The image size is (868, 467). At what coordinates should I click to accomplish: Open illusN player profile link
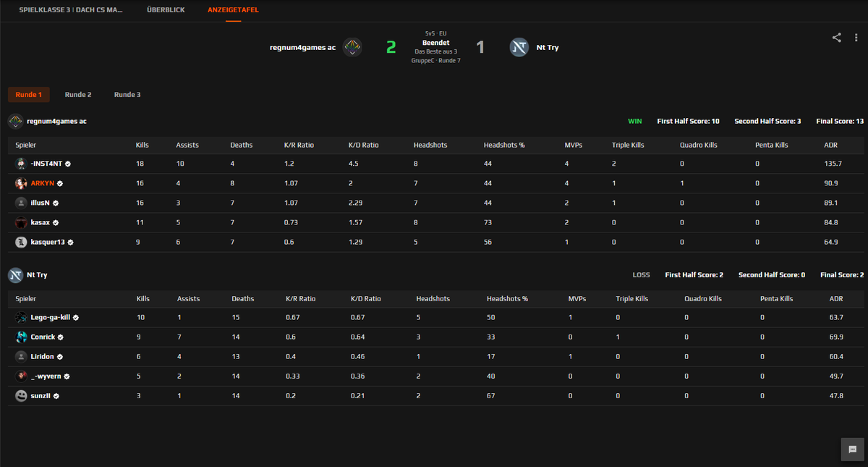pos(40,203)
